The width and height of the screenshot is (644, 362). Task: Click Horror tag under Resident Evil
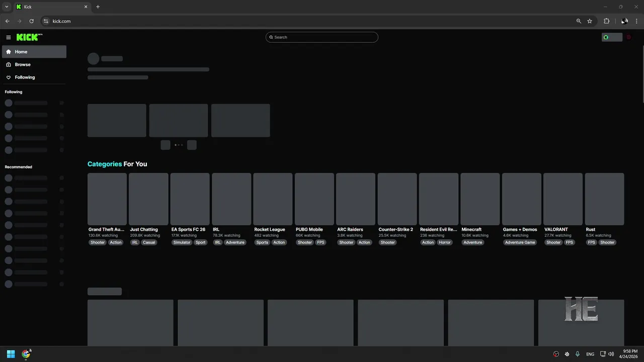(x=445, y=242)
